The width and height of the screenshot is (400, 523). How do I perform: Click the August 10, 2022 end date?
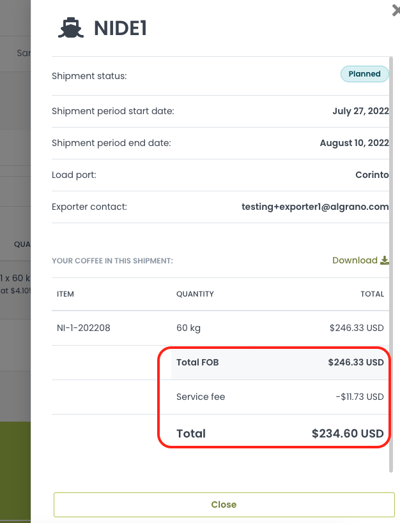(x=354, y=143)
